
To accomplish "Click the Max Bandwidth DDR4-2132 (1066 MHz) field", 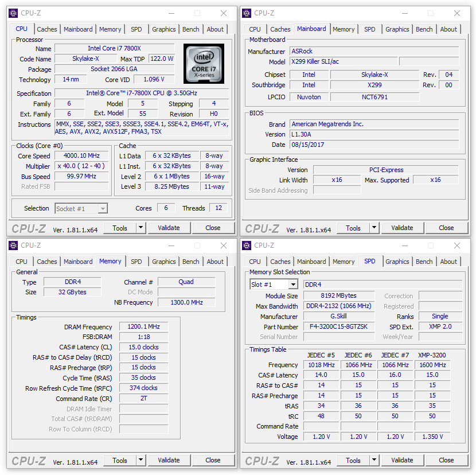I will [339, 306].
